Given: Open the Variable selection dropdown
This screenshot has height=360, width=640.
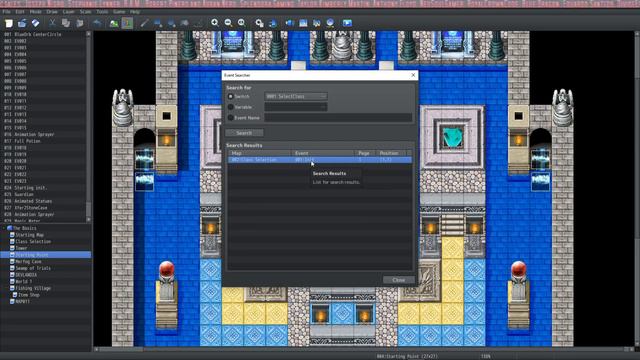Looking at the screenshot, I should click(x=296, y=107).
